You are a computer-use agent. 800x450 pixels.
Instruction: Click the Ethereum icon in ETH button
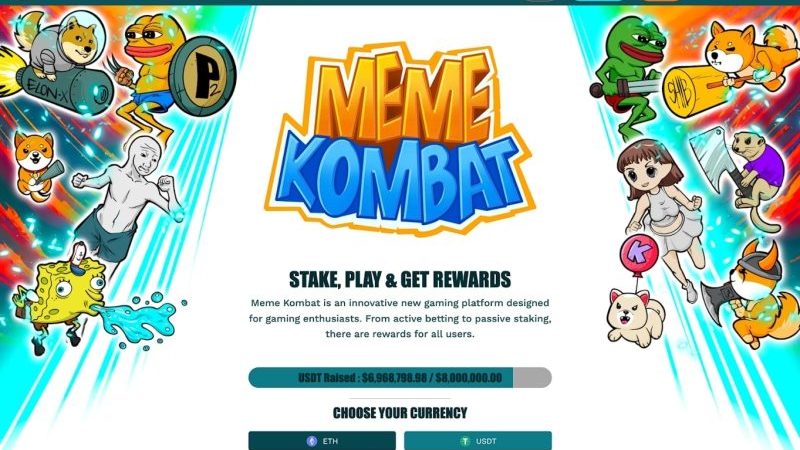pyautogui.click(x=312, y=441)
